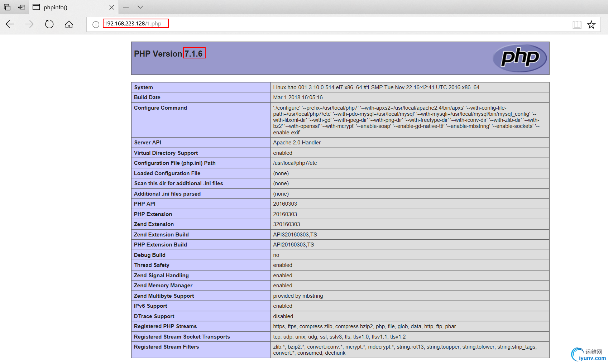Screen dimensions: 608x364
Task: Select Scan this dir for additional .ini files
Action: 178,183
